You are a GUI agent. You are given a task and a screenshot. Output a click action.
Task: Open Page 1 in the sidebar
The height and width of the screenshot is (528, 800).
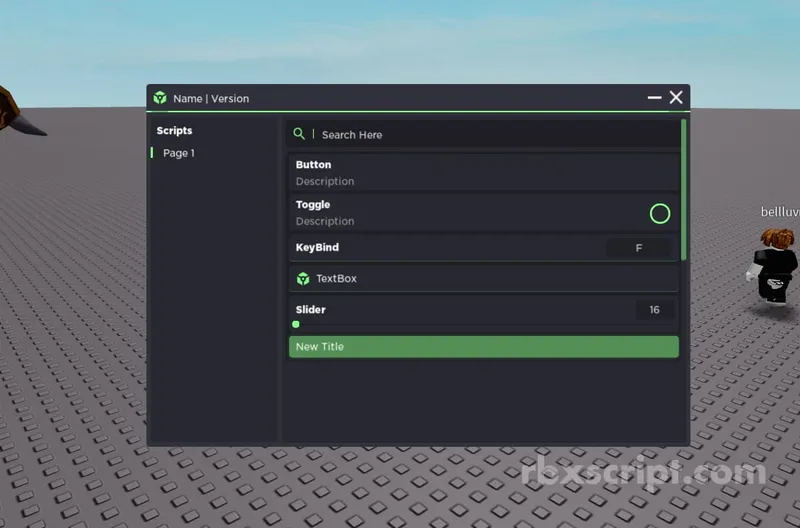(x=179, y=153)
